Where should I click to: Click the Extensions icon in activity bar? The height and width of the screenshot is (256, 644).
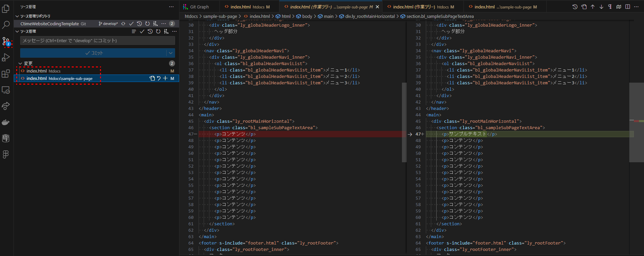[6, 74]
